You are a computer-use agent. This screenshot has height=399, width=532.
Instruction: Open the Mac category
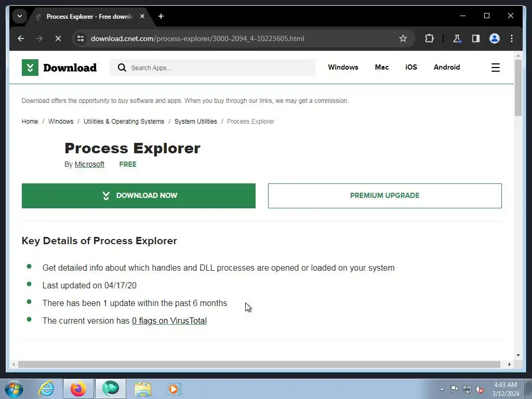point(382,67)
